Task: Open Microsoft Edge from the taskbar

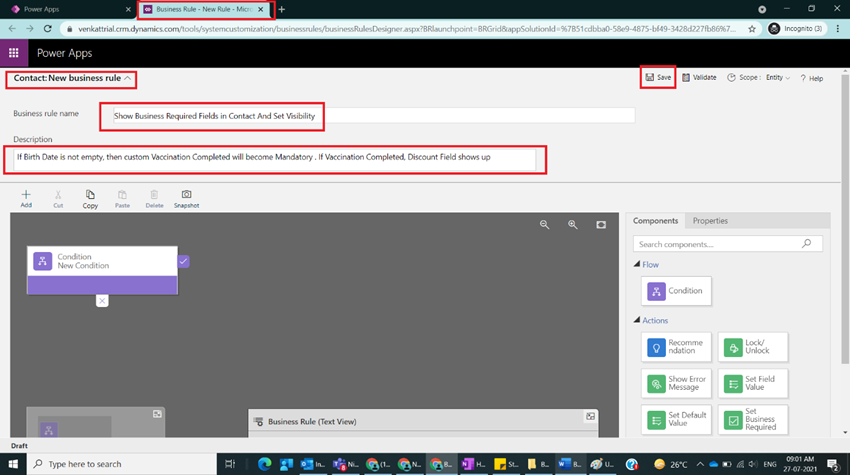Action: 265,464
